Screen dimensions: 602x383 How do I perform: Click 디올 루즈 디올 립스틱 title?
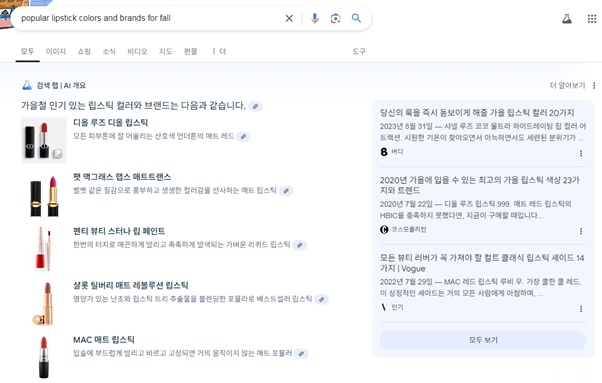pos(111,122)
